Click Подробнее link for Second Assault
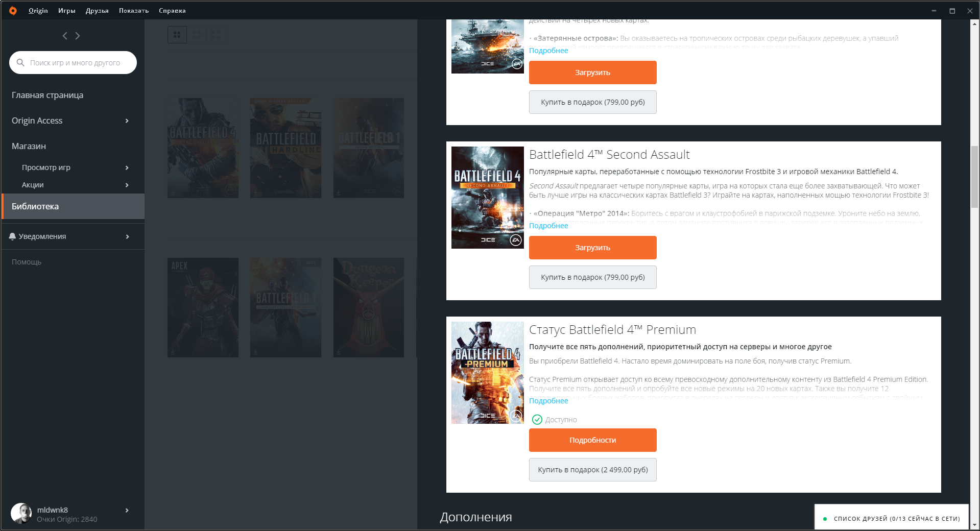 pos(548,226)
